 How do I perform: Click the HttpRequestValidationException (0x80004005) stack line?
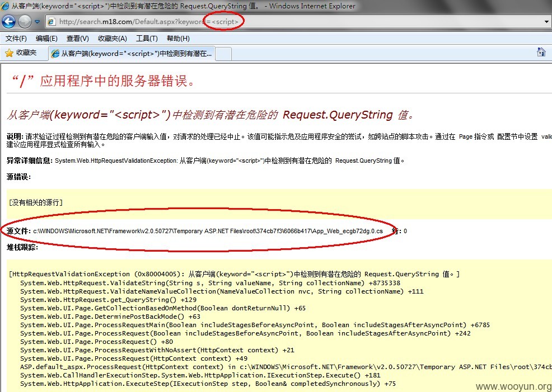[235, 274]
